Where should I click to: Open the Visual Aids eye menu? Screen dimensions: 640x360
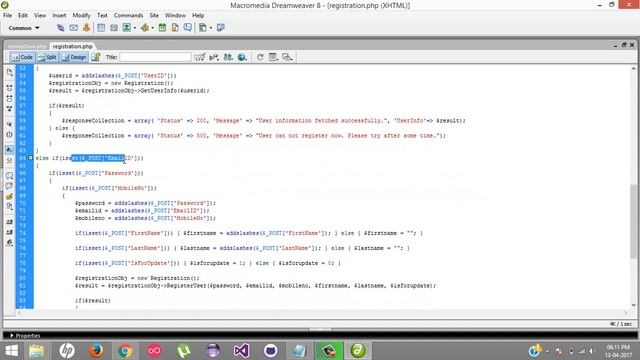[x=287, y=57]
